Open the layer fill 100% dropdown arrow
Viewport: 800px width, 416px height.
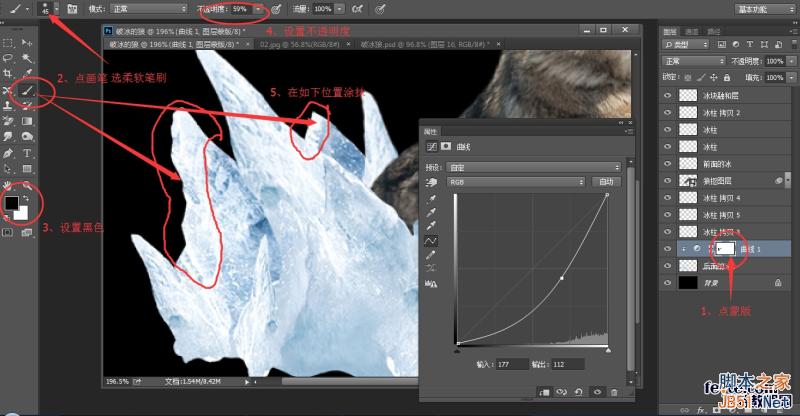click(791, 78)
